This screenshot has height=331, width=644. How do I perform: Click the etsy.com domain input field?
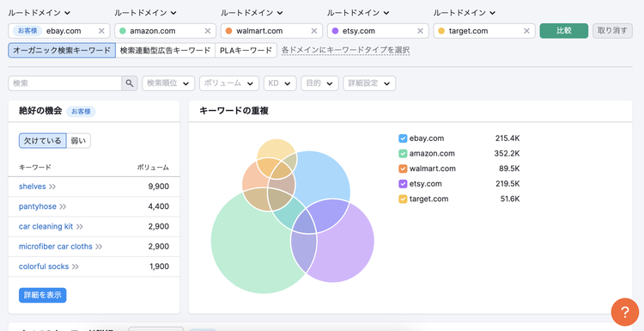[x=378, y=31]
